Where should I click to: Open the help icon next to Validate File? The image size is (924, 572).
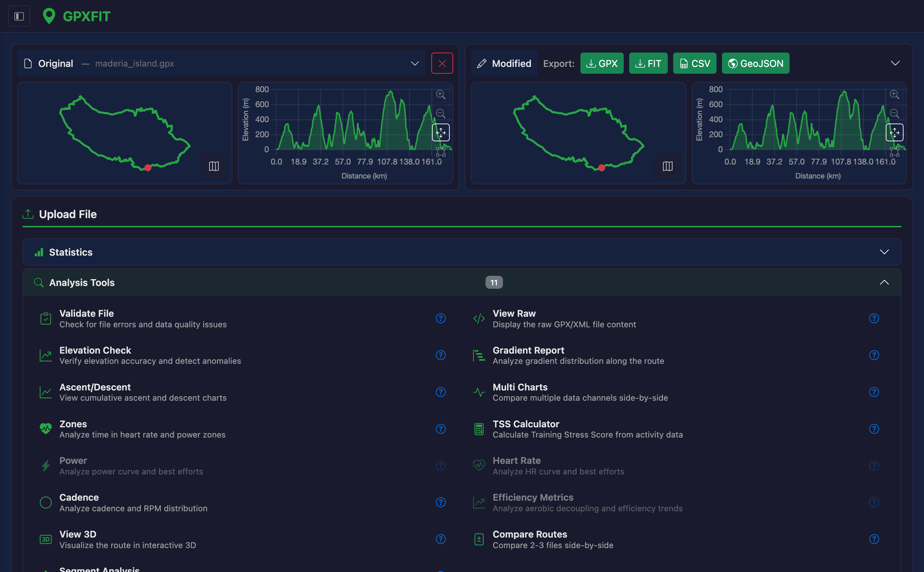click(441, 318)
